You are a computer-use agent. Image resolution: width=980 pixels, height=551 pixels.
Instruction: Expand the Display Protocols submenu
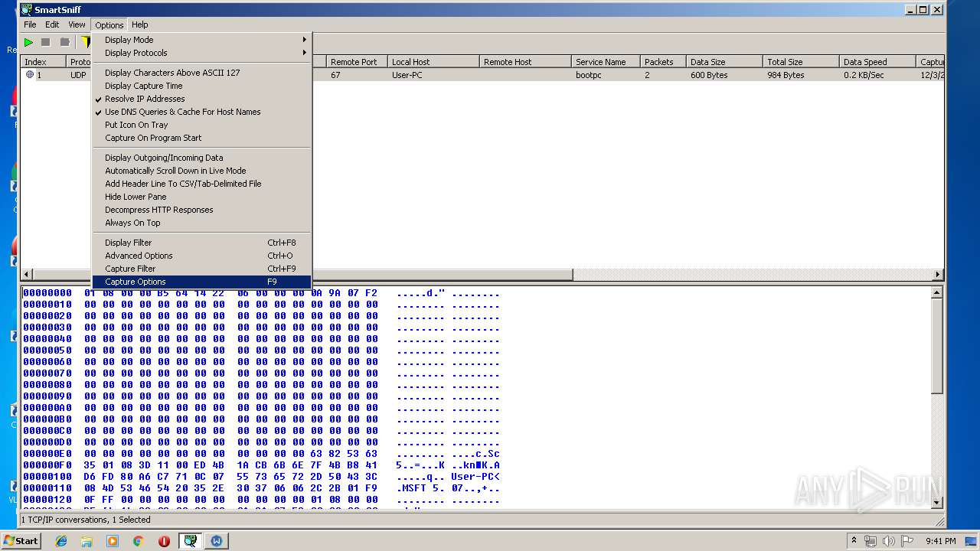point(201,53)
